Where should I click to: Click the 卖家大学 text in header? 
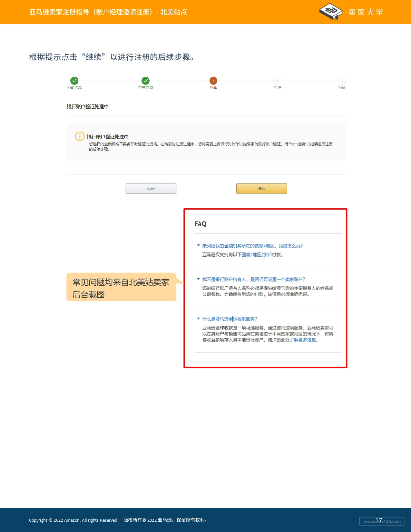point(366,12)
